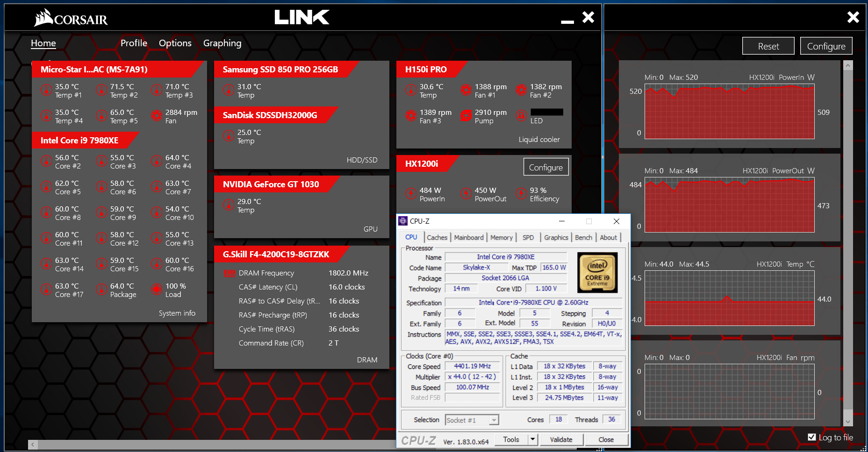Screen dimensions: 868x452
Task: Click the Core Speed 4401.19 MHz field in CPU-Z
Action: [472, 367]
